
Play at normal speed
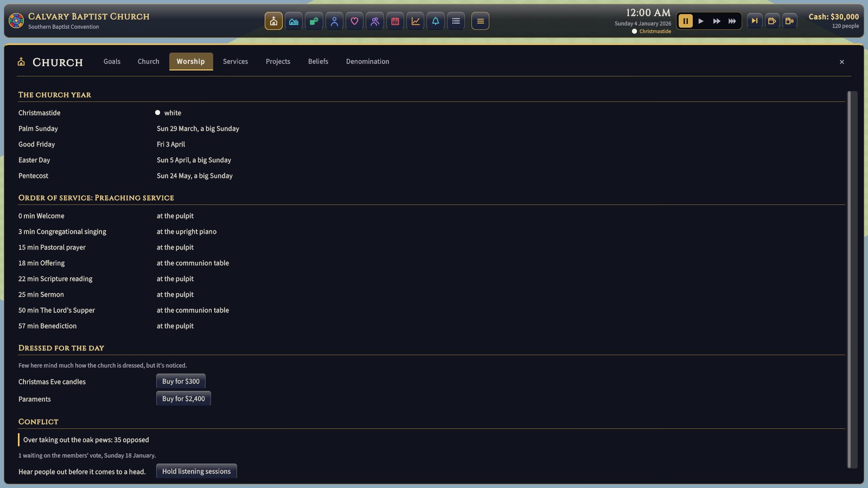click(x=701, y=21)
